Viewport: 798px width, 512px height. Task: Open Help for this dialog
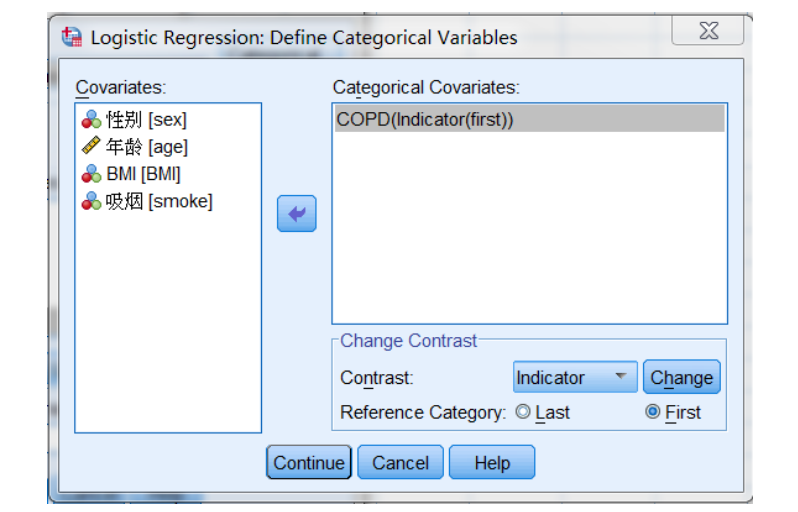pos(491,463)
